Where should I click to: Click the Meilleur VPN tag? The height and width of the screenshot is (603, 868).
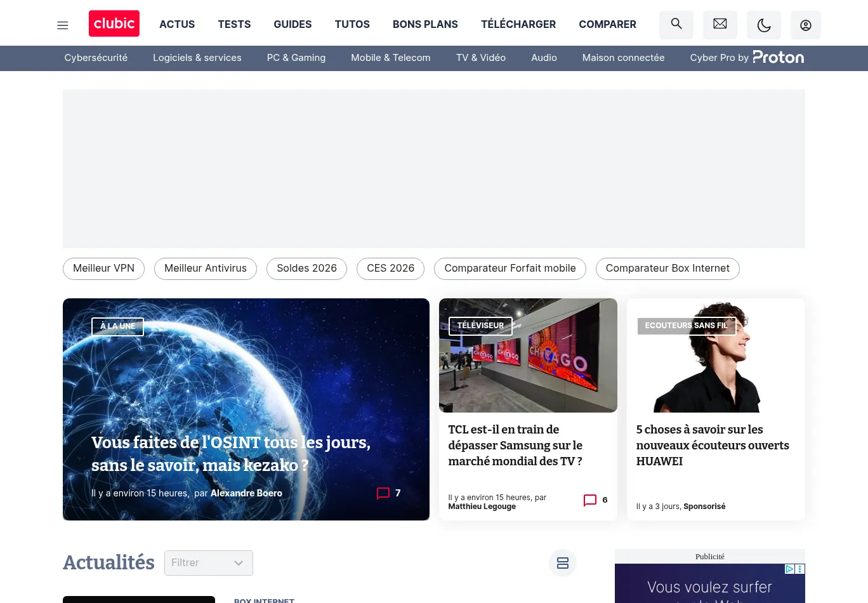(103, 268)
